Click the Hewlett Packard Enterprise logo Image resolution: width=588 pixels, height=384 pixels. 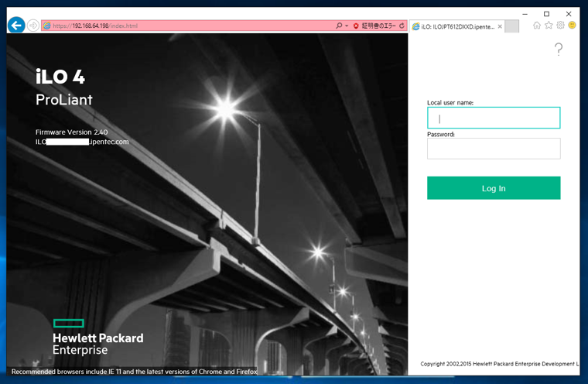pyautogui.click(x=98, y=337)
